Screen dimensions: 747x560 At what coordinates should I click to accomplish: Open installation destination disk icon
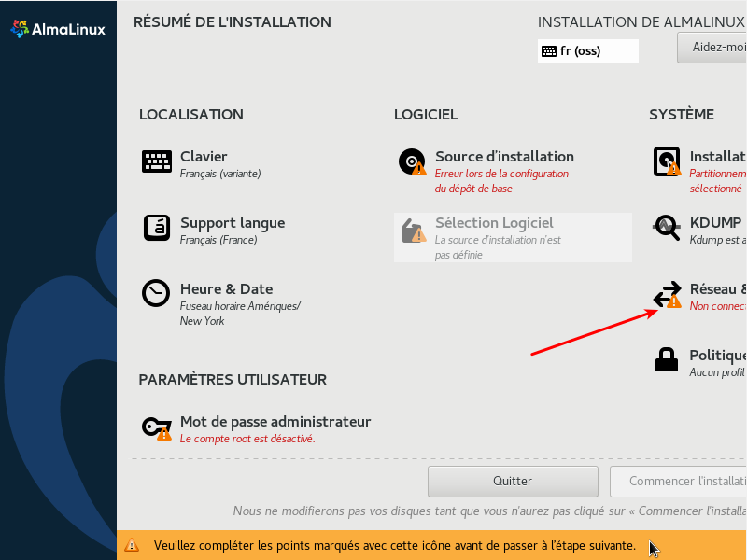tap(667, 161)
